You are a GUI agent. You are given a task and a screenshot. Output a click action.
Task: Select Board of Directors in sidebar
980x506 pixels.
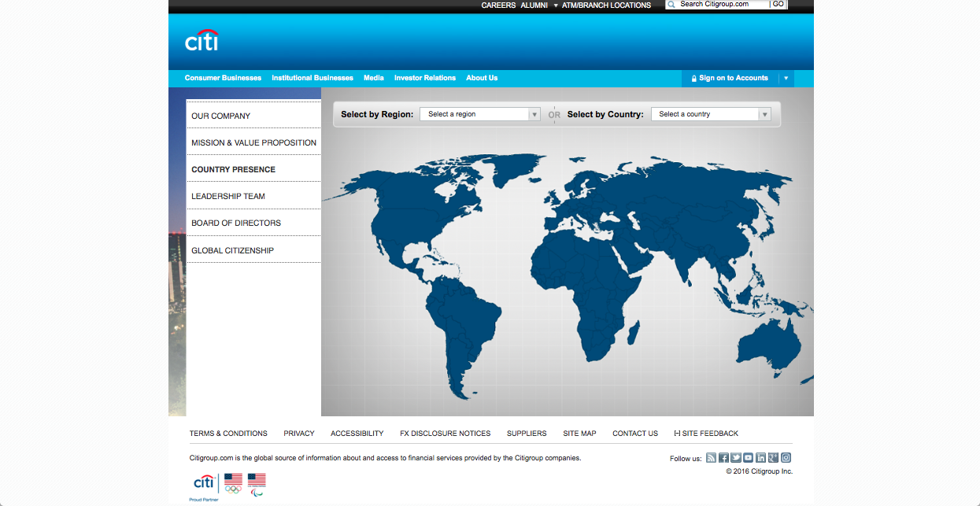(x=253, y=223)
